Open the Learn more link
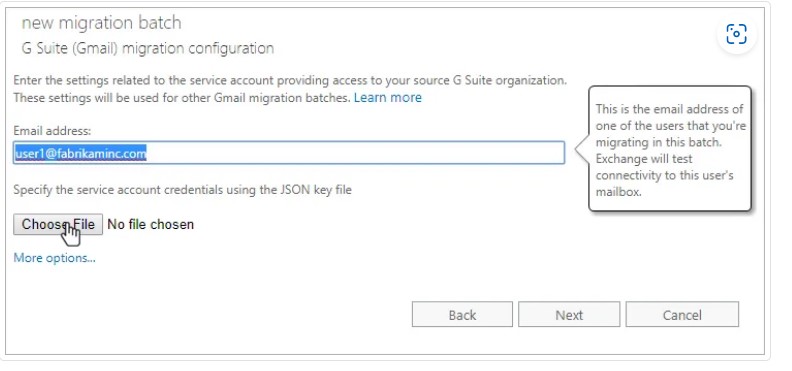Screen dimensions: 792x371 coord(387,97)
